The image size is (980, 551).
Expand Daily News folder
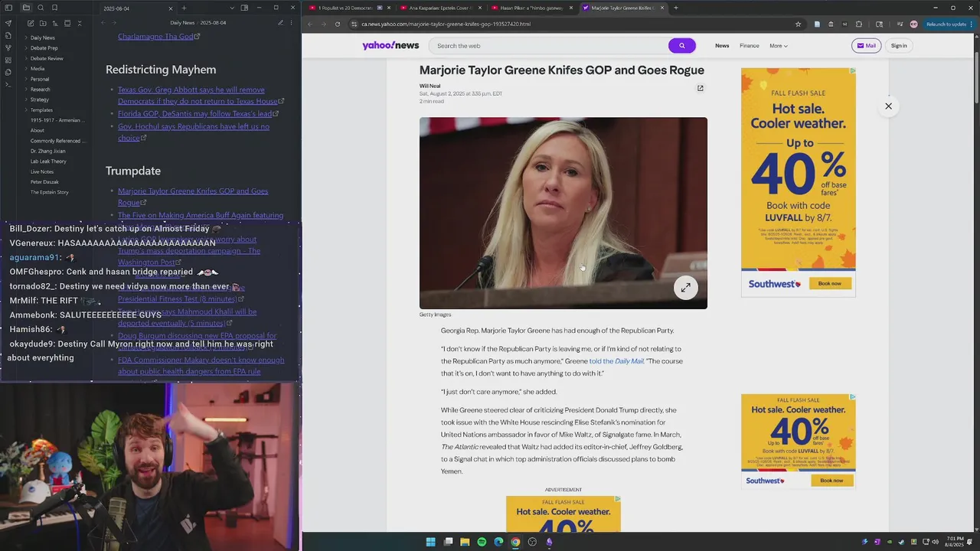coord(42,37)
